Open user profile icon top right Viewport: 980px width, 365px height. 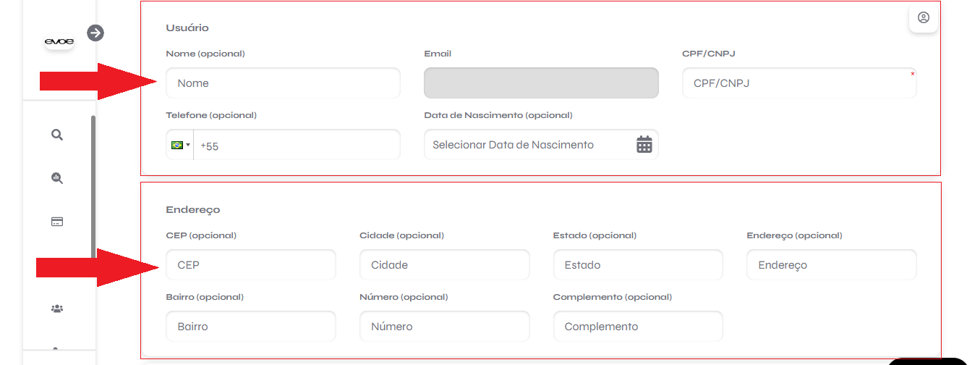pyautogui.click(x=924, y=17)
